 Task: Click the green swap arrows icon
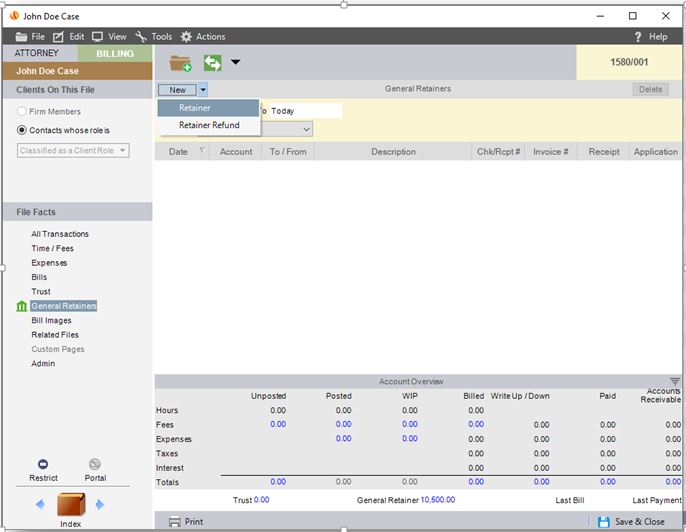[x=213, y=63]
